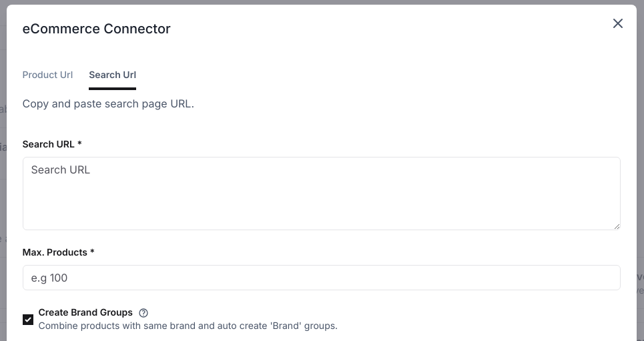
Task: Click the 'Copy and paste search page URL' text
Action: tap(108, 104)
